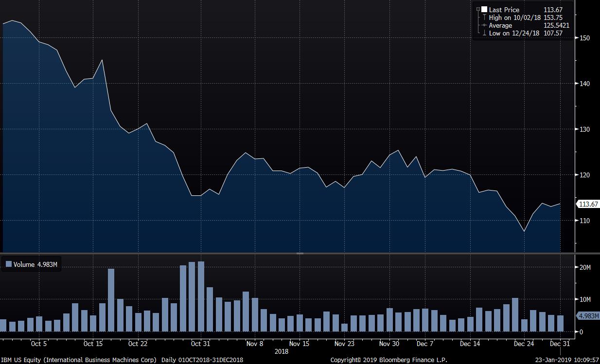Viewport: 600px width, 364px height.
Task: Click the Nov 15 date axis label
Action: (300, 344)
